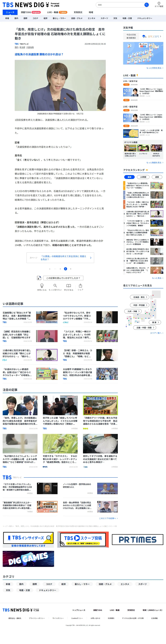166x644 pixels.
Task: Click the blue search magnifier button
Action: (146, 5)
